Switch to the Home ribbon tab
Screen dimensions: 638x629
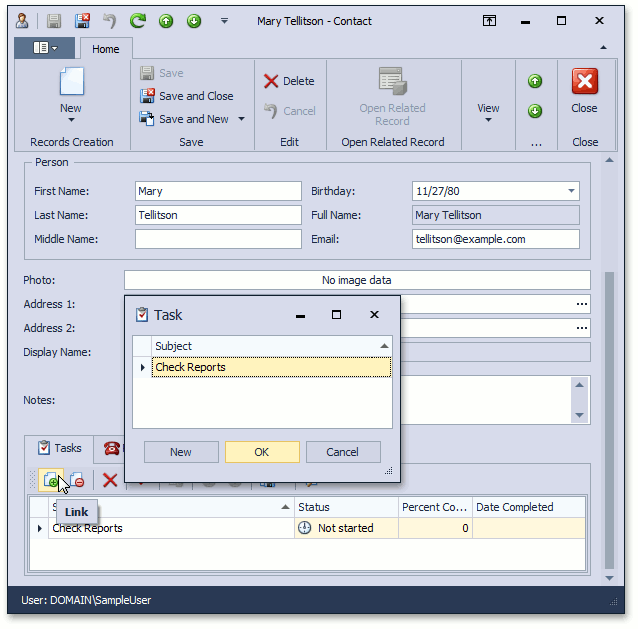coord(105,49)
